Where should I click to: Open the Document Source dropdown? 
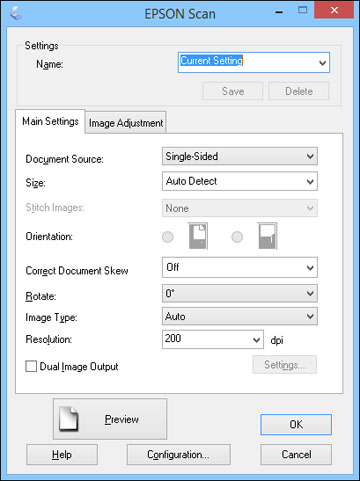240,156
